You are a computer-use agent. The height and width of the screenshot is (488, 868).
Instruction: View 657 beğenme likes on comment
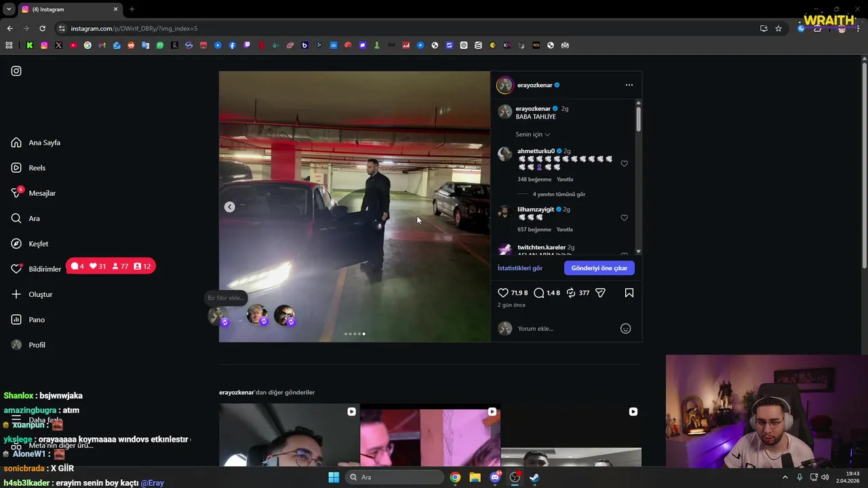tap(534, 230)
